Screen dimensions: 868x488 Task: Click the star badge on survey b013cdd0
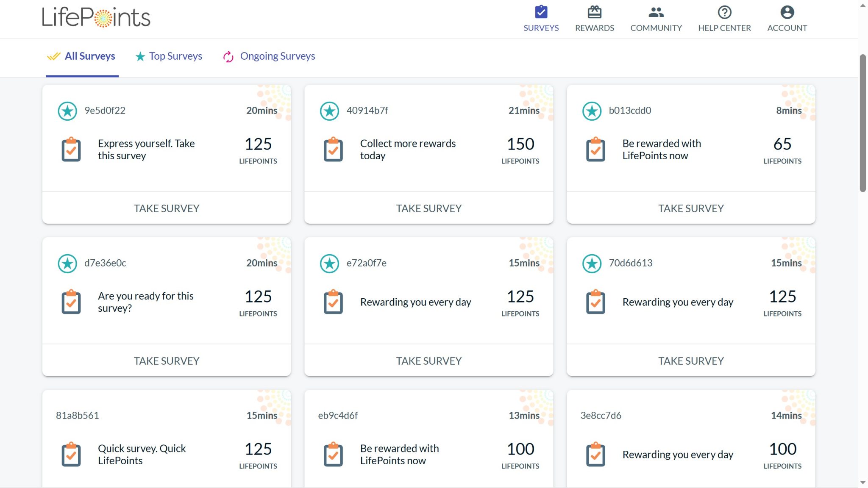592,111
